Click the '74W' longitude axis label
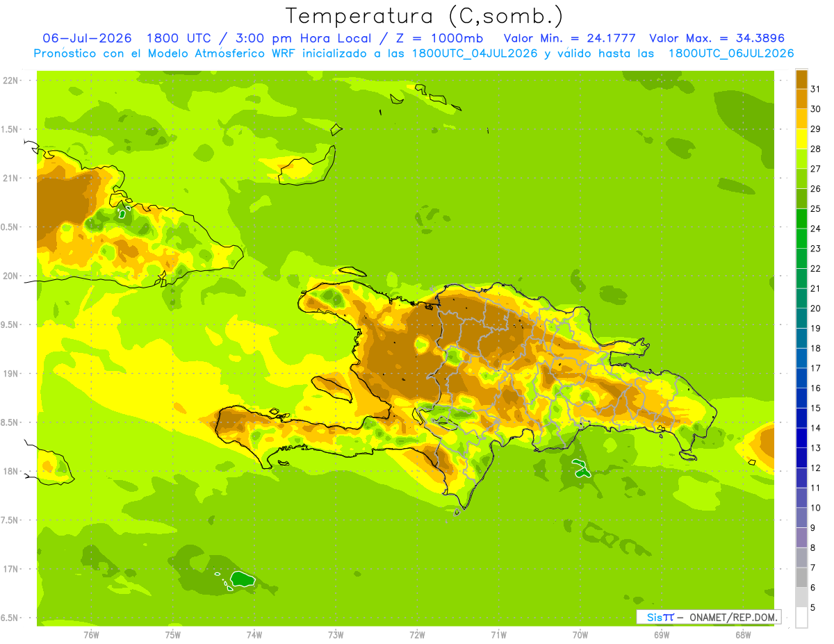 pos(254,634)
